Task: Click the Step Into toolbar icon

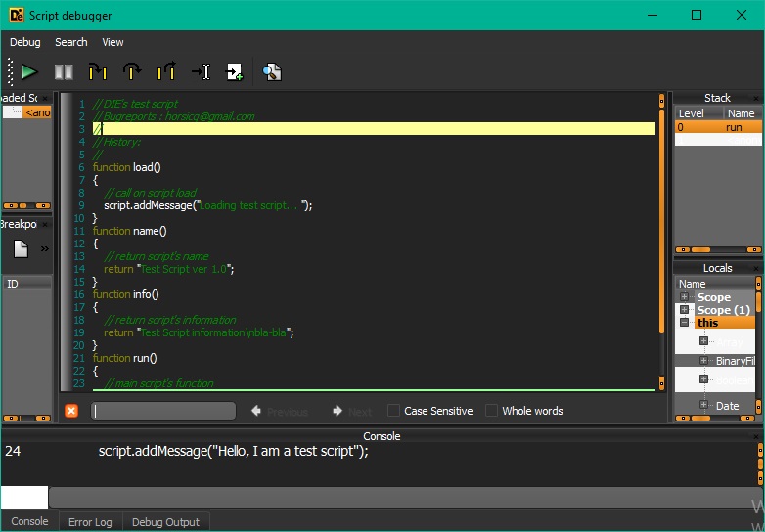Action: pos(97,71)
